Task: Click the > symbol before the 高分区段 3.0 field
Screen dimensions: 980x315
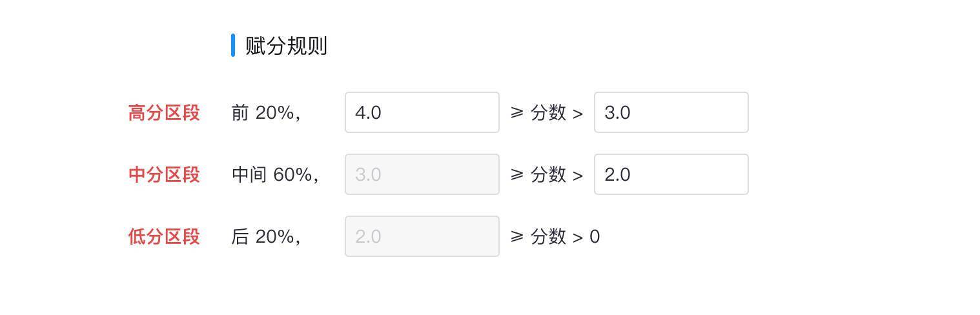Action: click(578, 114)
